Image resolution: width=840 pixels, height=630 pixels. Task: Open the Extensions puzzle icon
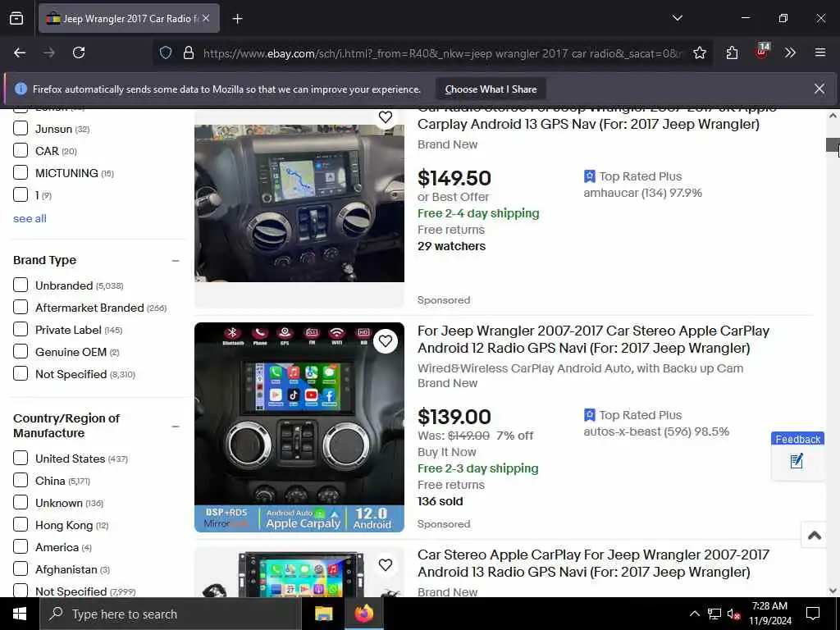[732, 52]
